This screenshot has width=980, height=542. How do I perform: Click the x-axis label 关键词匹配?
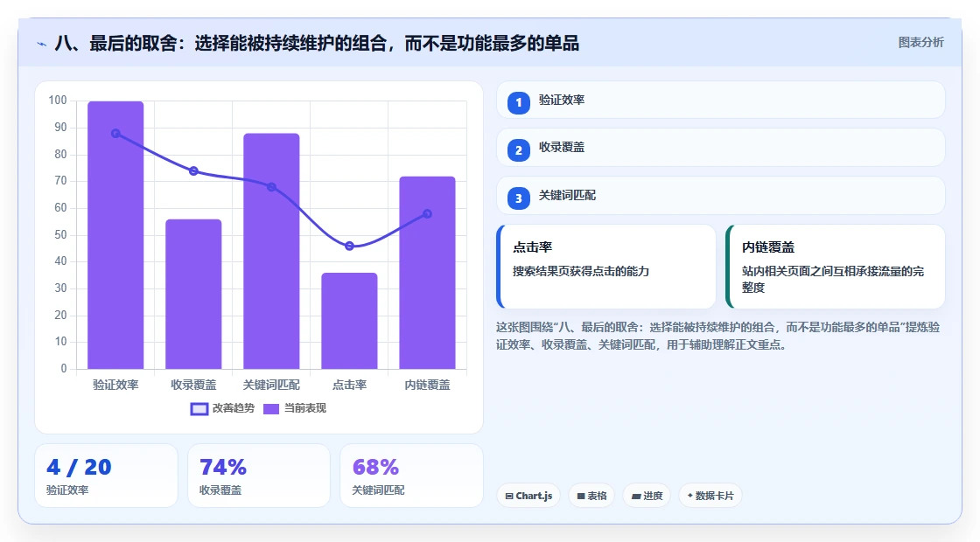271,386
